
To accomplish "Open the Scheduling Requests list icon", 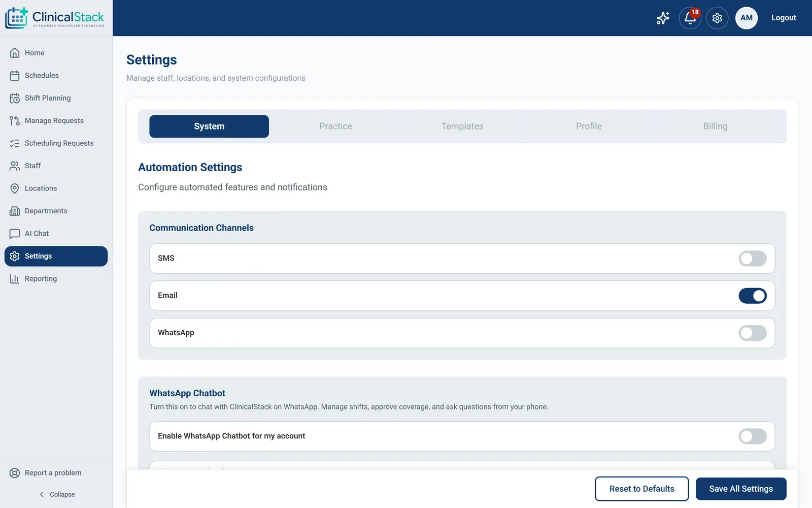I will click(x=15, y=143).
